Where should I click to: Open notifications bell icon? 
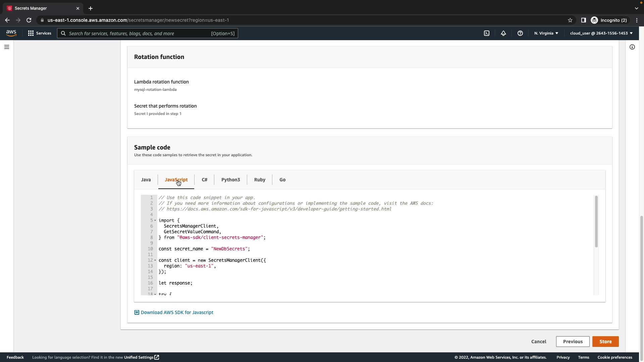pos(503,33)
